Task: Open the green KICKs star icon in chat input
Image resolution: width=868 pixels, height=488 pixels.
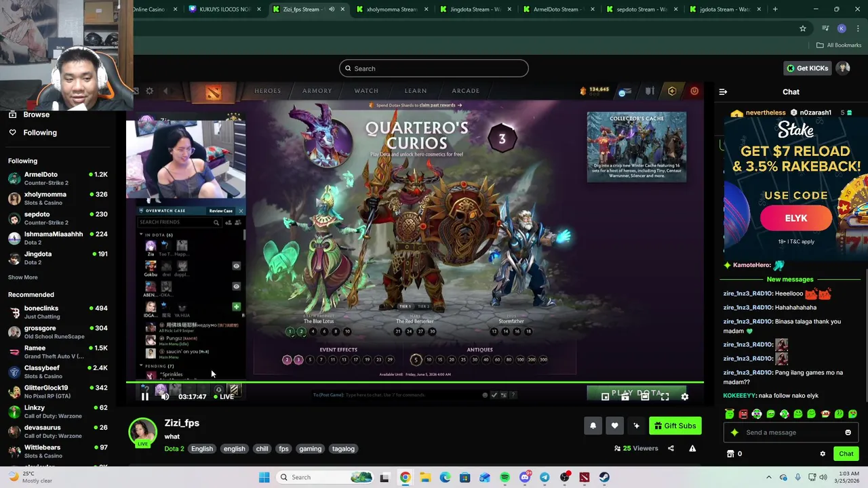Action: 734,432
